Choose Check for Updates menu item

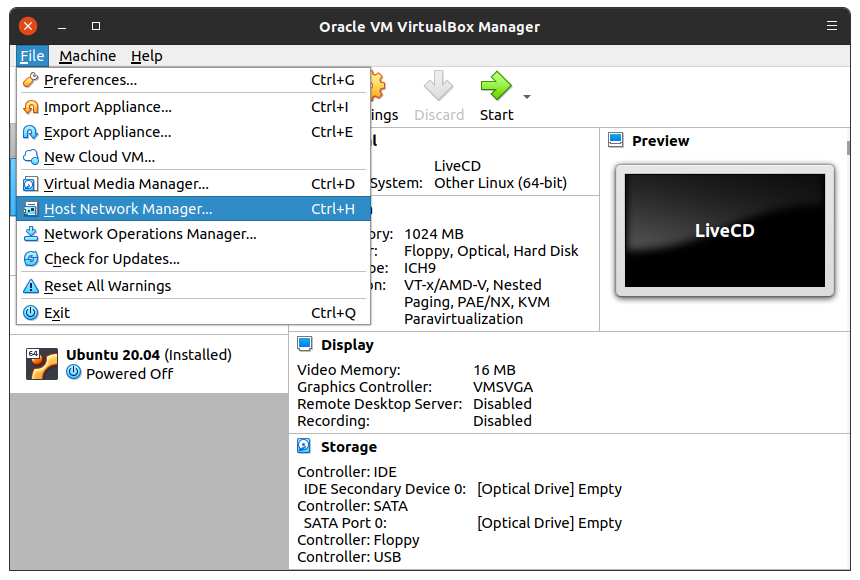112,259
